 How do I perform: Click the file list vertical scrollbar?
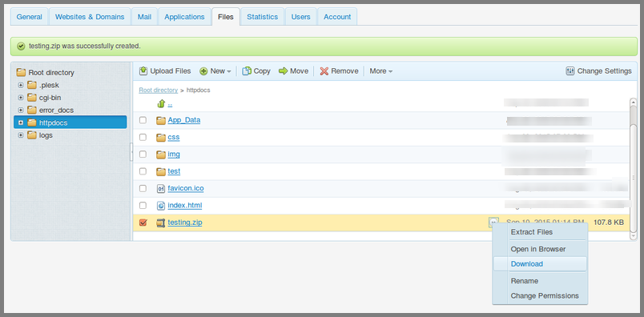click(x=634, y=168)
